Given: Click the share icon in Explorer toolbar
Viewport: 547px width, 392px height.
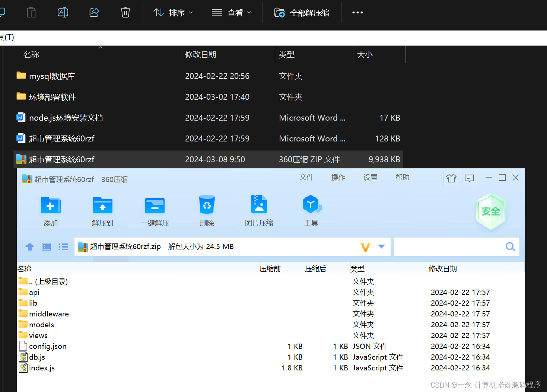Looking at the screenshot, I should click(x=94, y=12).
